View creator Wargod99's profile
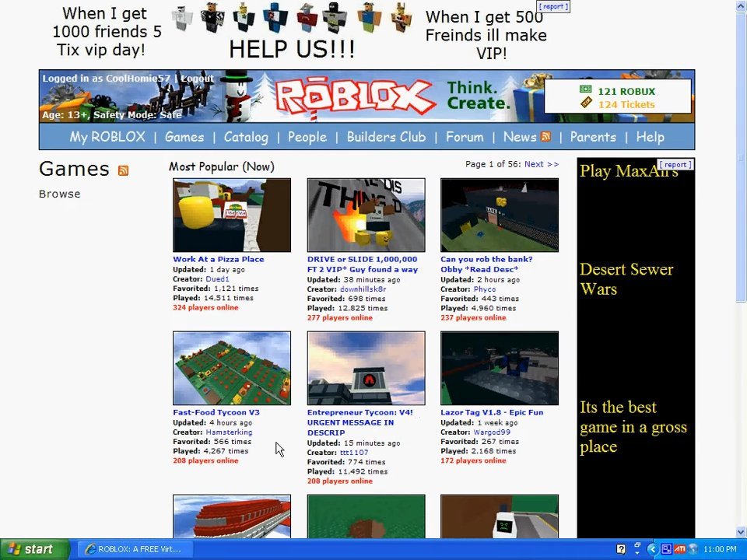The height and width of the screenshot is (560, 747). [492, 432]
